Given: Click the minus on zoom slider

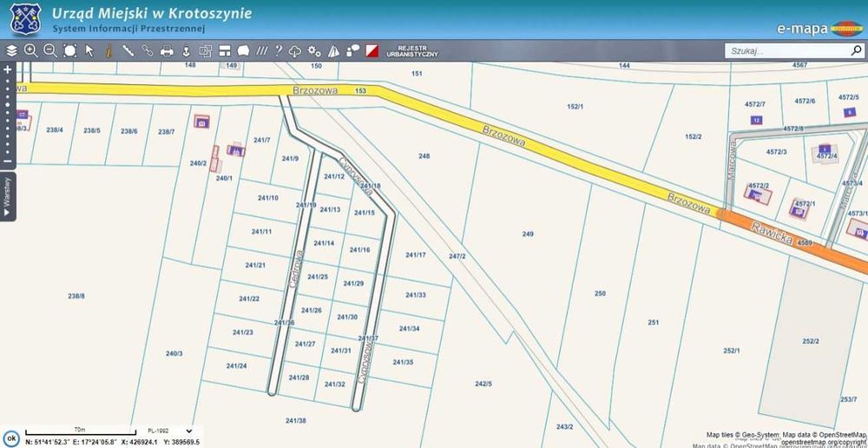Looking at the screenshot, I should [x=7, y=161].
